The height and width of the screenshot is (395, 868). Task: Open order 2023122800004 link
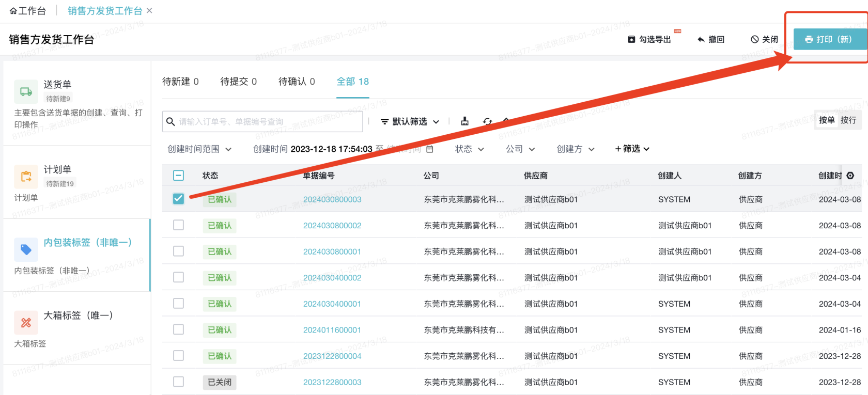click(332, 356)
